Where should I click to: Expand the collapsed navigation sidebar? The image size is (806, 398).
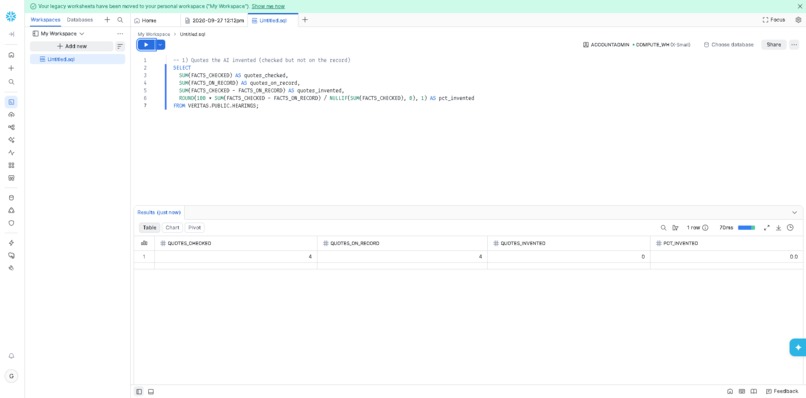point(11,34)
